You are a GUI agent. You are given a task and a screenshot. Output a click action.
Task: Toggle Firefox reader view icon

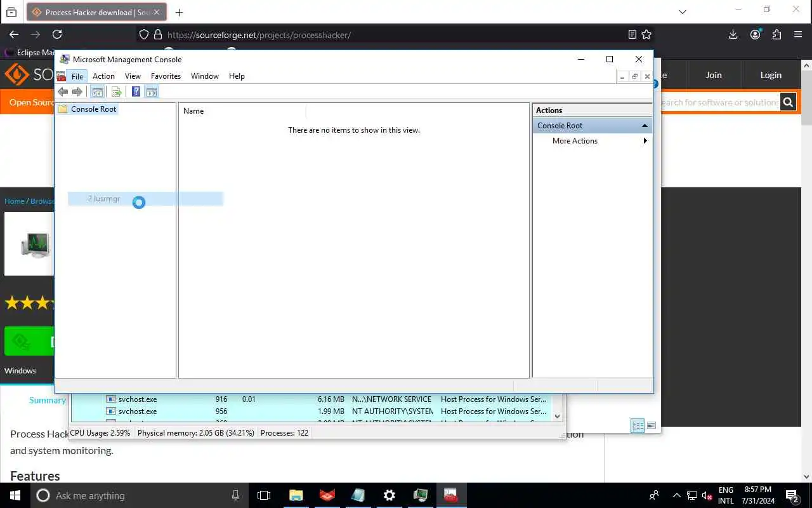632,35
